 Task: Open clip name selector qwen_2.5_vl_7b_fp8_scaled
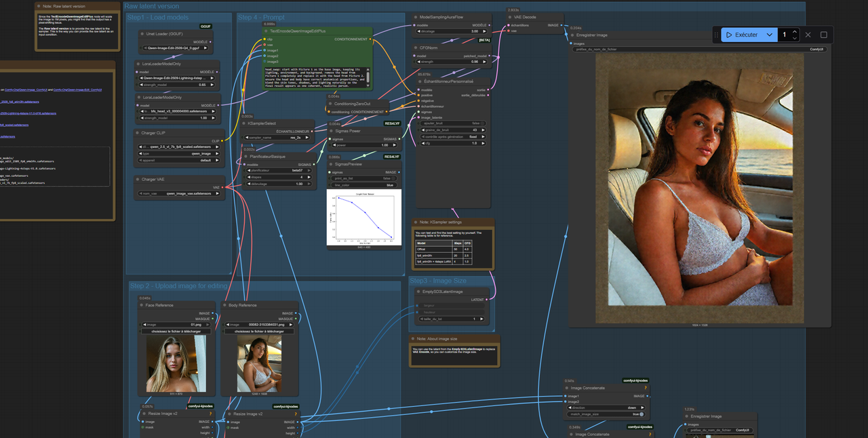coord(178,146)
